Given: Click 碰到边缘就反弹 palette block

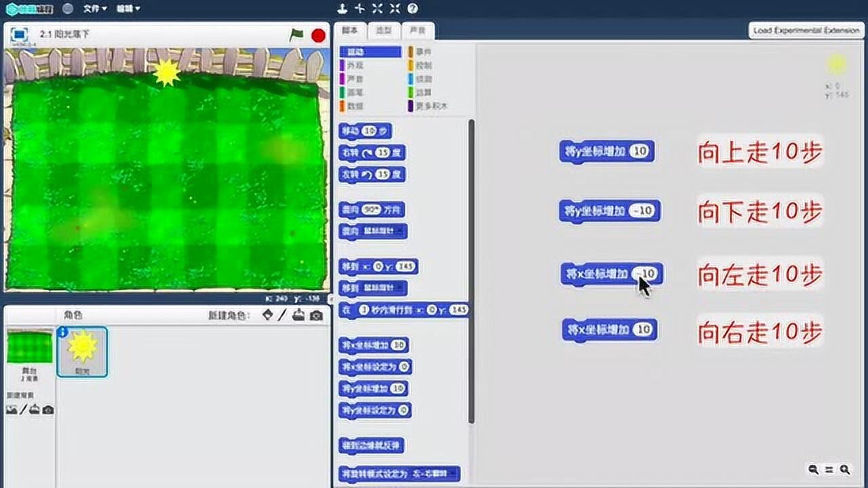Looking at the screenshot, I should tap(372, 445).
